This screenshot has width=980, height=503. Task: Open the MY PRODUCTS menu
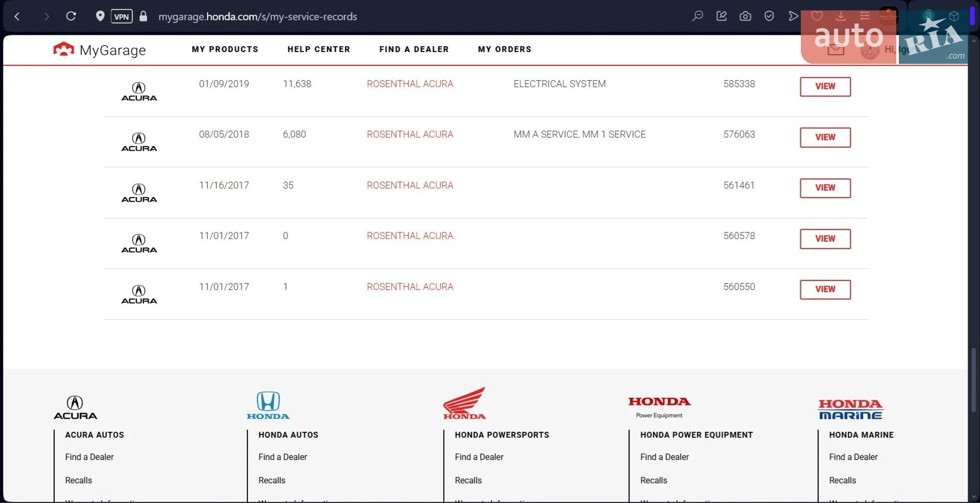tap(225, 50)
